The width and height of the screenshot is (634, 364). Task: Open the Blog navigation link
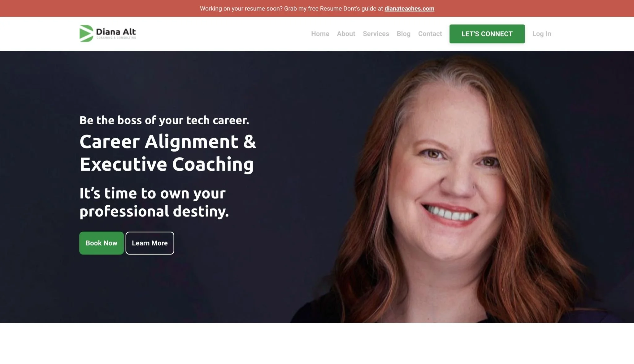click(403, 34)
